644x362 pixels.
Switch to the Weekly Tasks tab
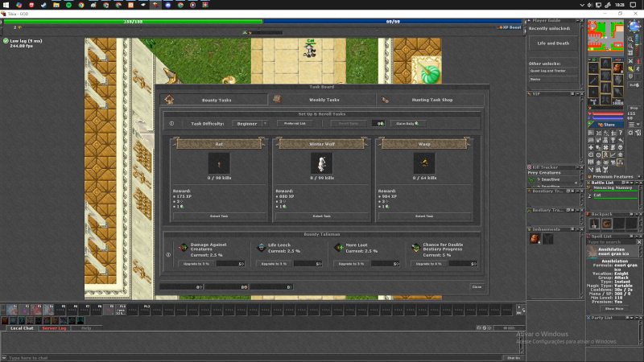[322, 100]
